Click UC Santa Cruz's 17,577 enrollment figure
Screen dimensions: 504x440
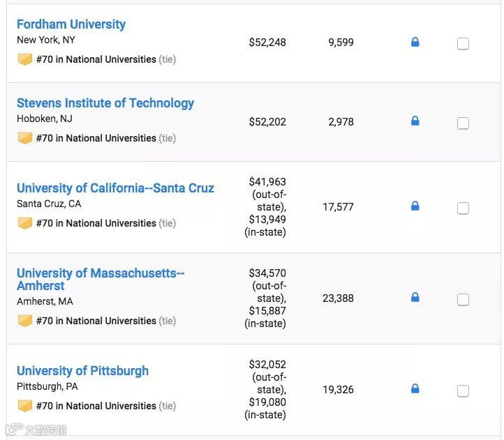(x=338, y=207)
